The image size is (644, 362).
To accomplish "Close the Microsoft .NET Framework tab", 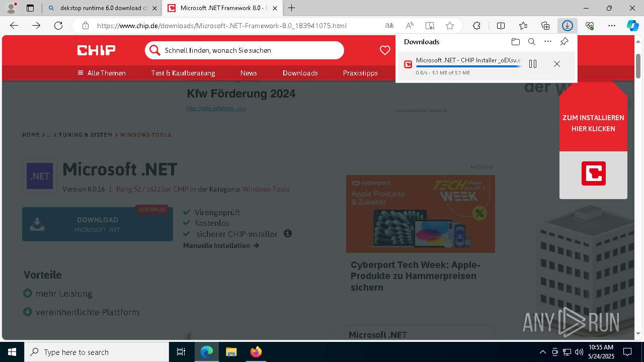I will coord(276,8).
